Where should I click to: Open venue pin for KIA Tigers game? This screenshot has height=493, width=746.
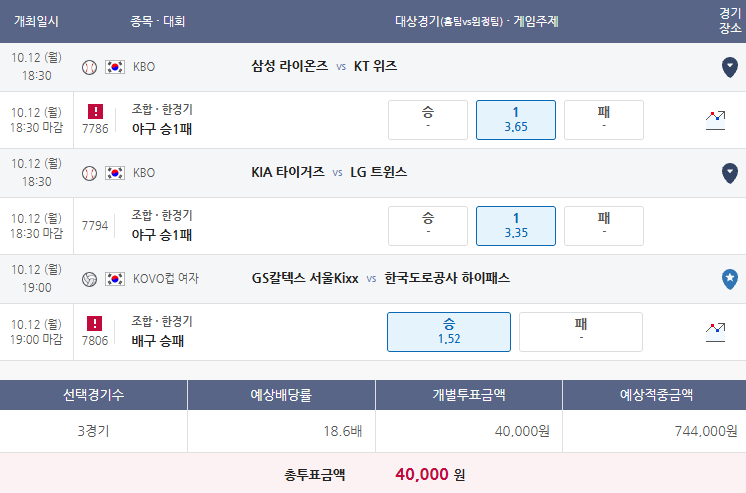[x=729, y=173]
